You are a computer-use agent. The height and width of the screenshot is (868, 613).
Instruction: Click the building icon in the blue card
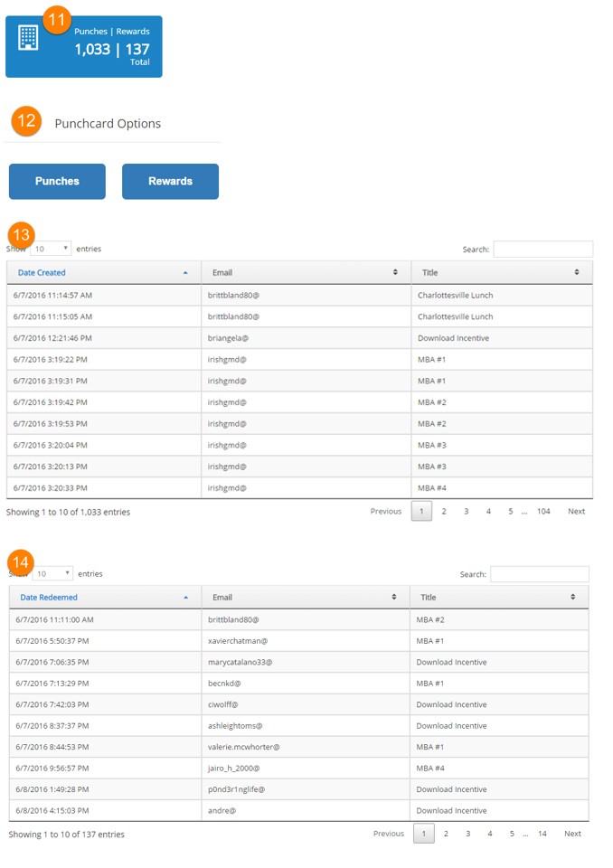tap(28, 38)
